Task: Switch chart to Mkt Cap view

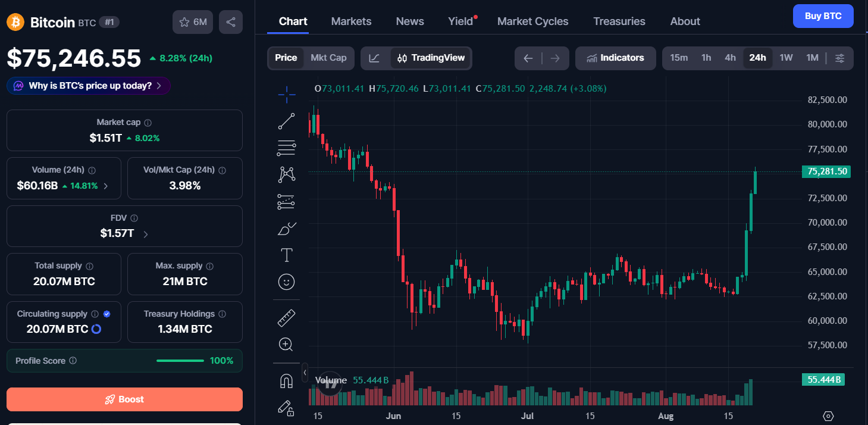Action: coord(328,58)
